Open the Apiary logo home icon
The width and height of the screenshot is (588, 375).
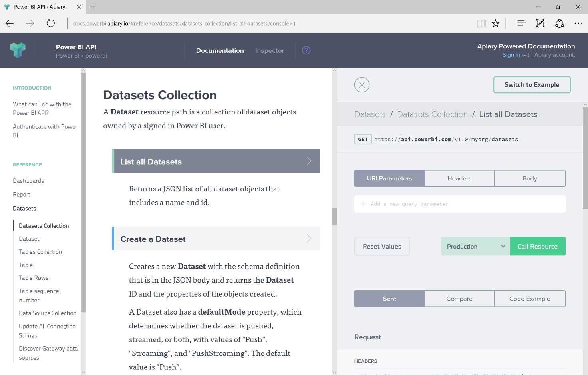pos(18,50)
